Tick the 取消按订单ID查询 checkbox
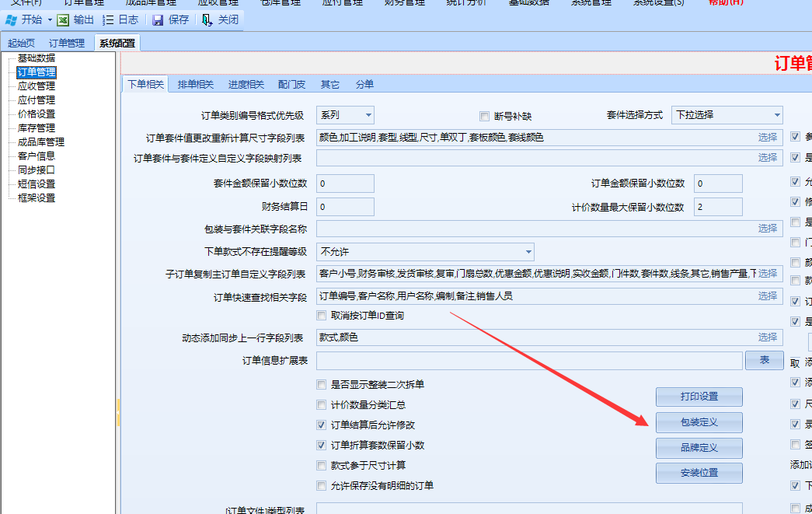 (x=322, y=316)
